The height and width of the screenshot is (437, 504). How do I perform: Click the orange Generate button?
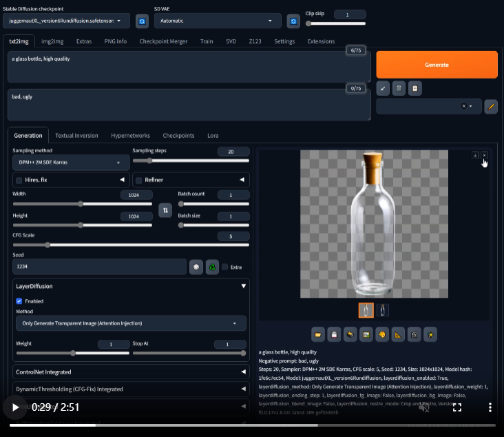[x=437, y=65]
